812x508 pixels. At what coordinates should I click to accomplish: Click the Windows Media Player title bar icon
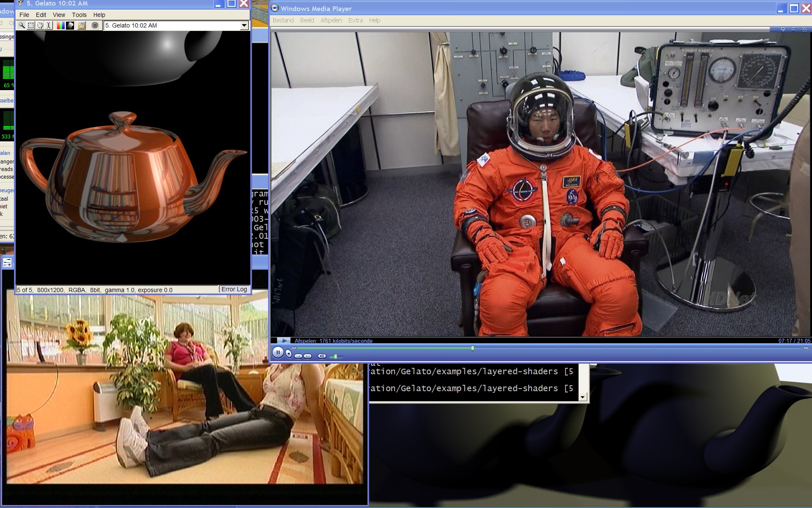point(275,8)
